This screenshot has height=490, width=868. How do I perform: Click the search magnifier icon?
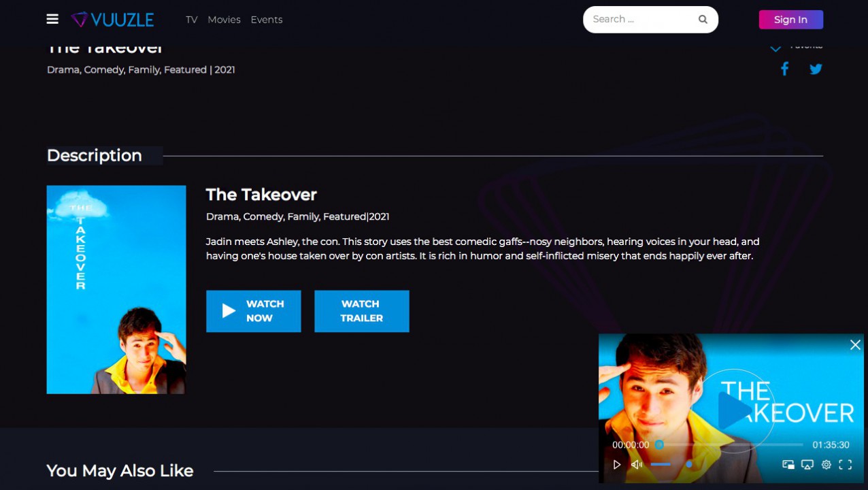[x=703, y=20]
